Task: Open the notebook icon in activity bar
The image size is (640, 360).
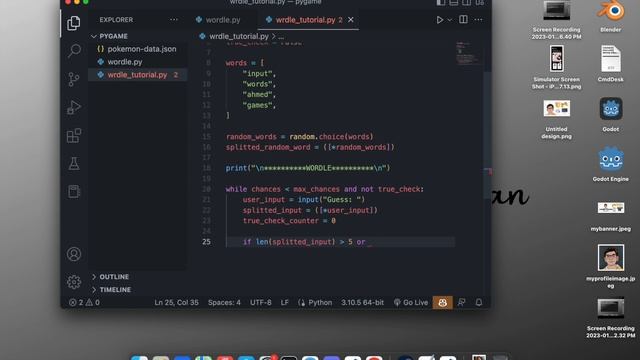Action: tap(74, 191)
